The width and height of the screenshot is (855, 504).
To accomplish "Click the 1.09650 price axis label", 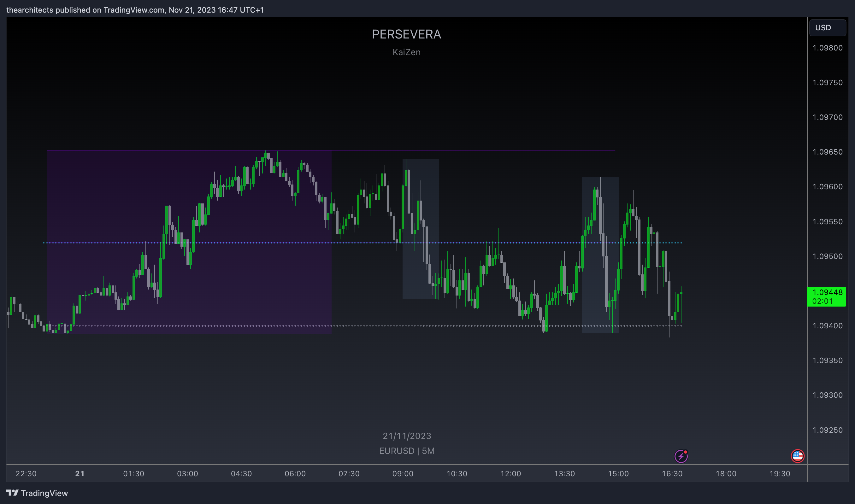I will coord(828,152).
